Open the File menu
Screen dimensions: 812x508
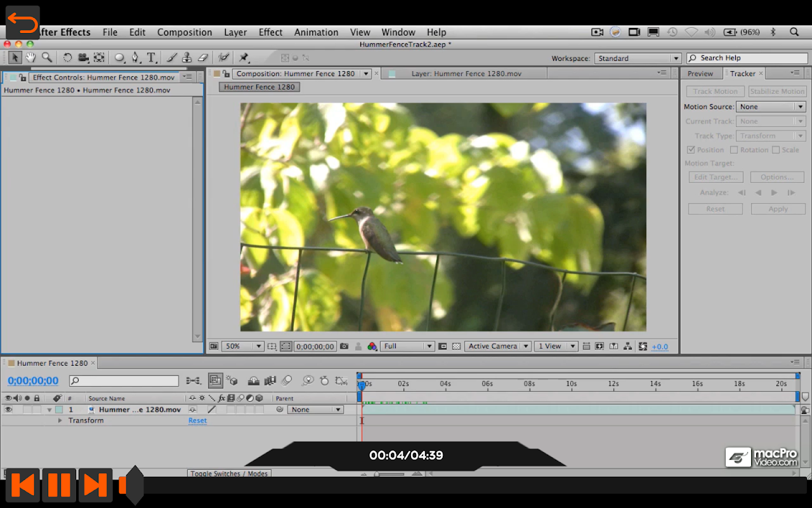[x=110, y=32]
